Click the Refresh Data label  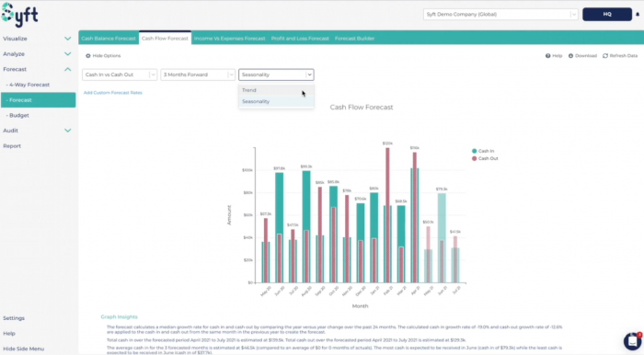click(624, 56)
